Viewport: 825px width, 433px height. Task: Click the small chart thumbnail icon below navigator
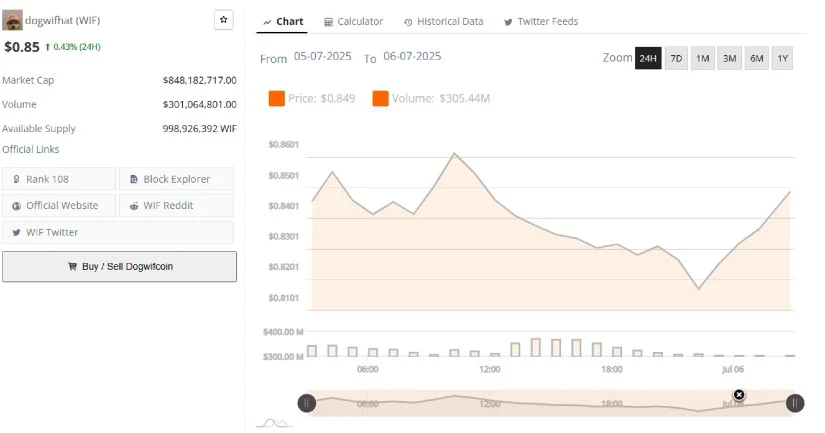(x=274, y=422)
